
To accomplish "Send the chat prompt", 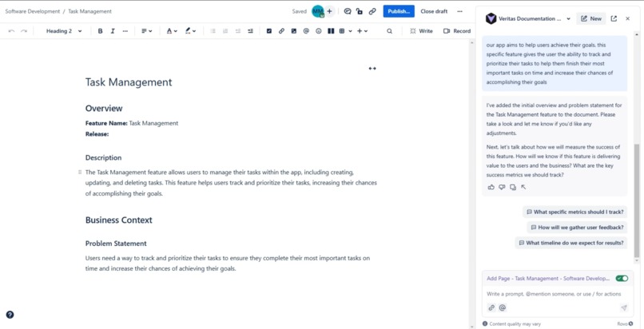I will [x=624, y=307].
